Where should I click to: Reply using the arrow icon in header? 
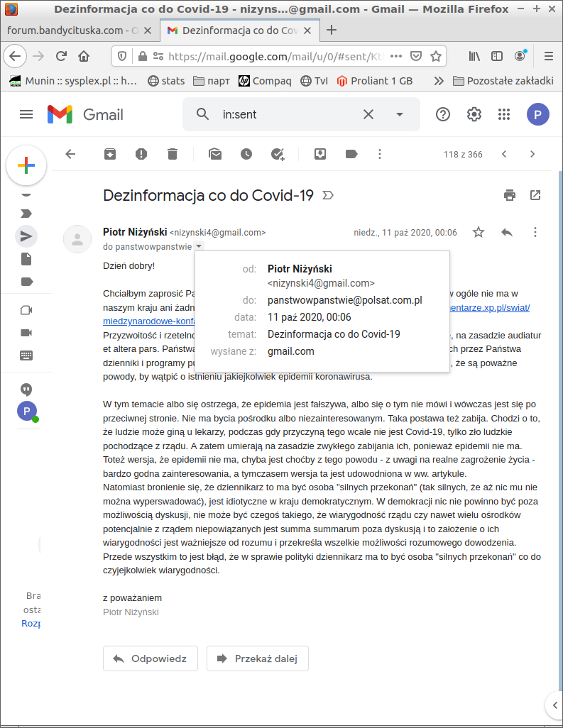507,232
